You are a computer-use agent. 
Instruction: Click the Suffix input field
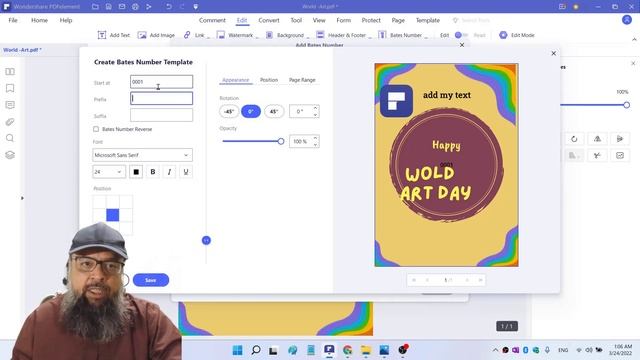tap(162, 115)
